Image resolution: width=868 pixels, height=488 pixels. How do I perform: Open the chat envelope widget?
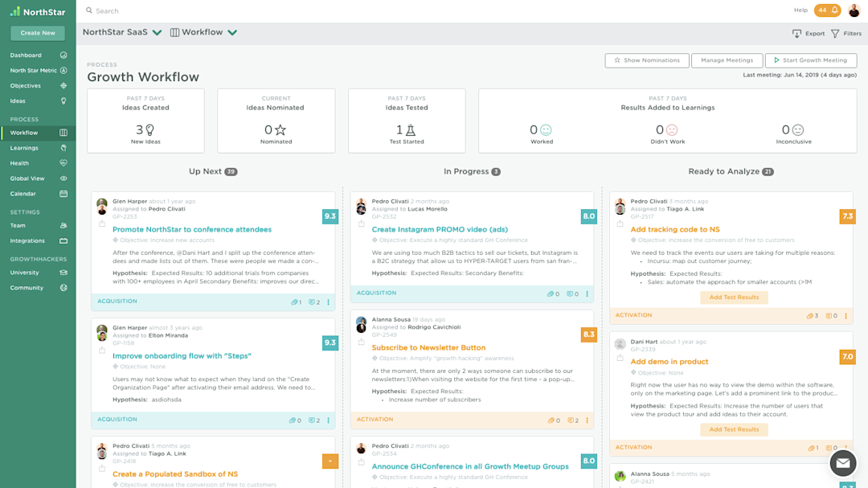click(x=842, y=463)
